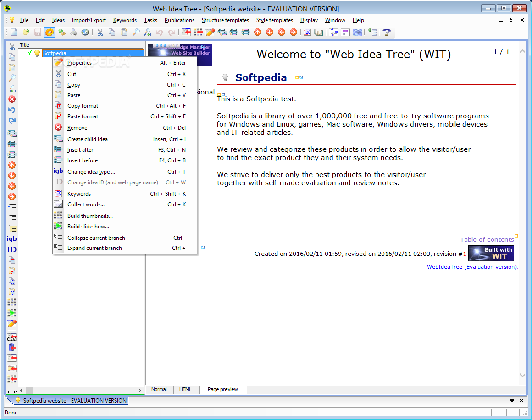
Task: Click the Replace A-B icon in top toolbar
Action: tap(148, 32)
